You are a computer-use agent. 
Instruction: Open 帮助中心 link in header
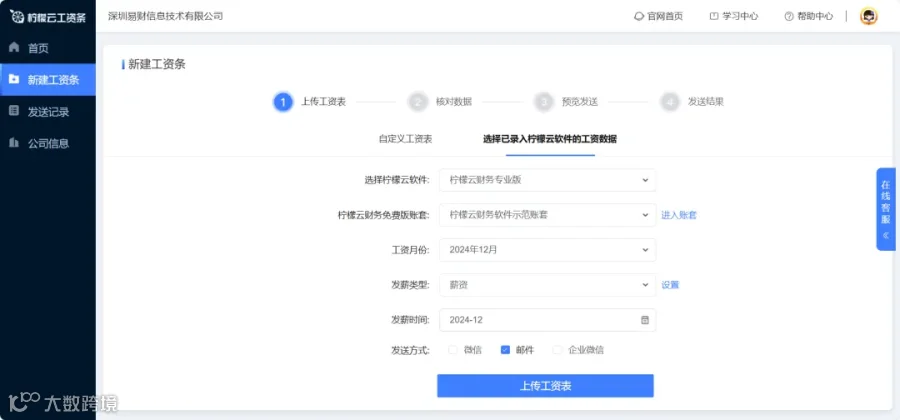coord(808,16)
